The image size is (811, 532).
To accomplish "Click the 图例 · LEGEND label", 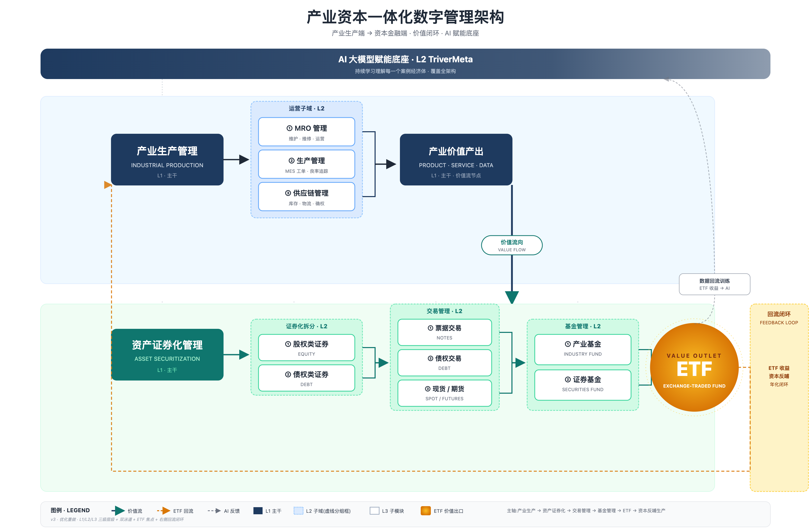I will click(x=70, y=510).
